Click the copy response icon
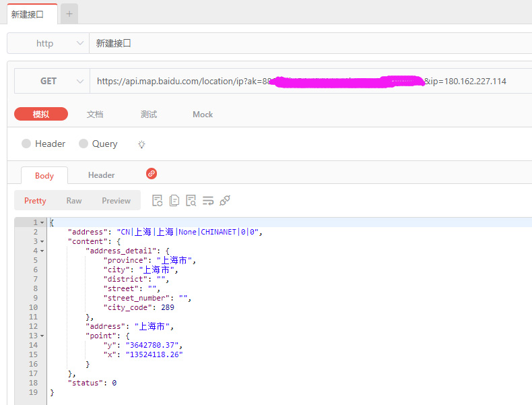Viewport: 532px width, 405px height. [x=174, y=200]
